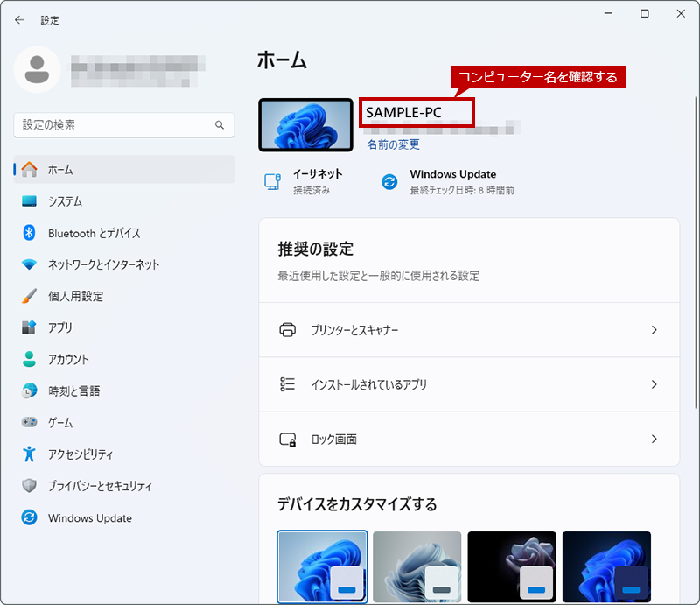
Task: Click the アクセシビリティ figure icon
Action: 29,454
